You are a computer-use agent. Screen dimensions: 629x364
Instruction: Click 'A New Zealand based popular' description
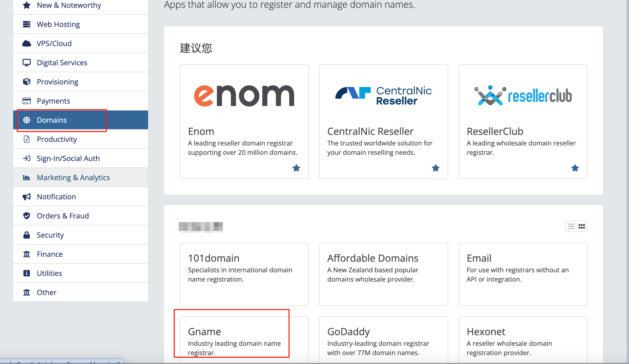[x=373, y=274]
